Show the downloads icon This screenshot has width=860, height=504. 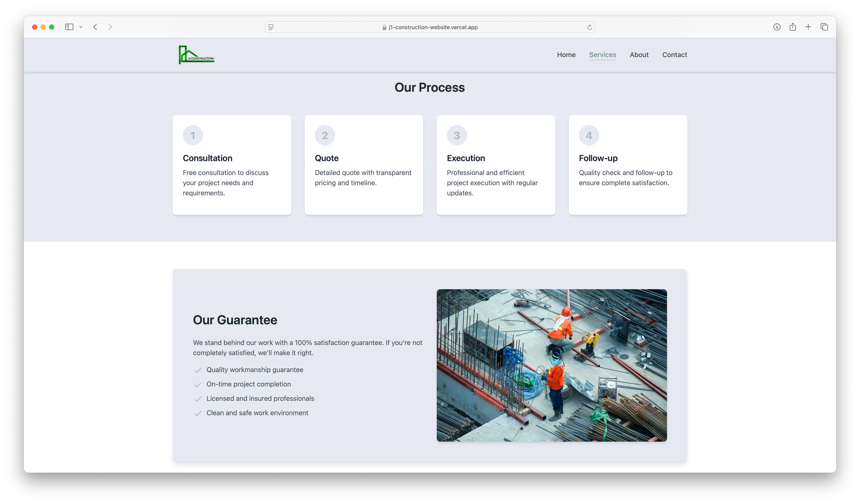pyautogui.click(x=777, y=27)
